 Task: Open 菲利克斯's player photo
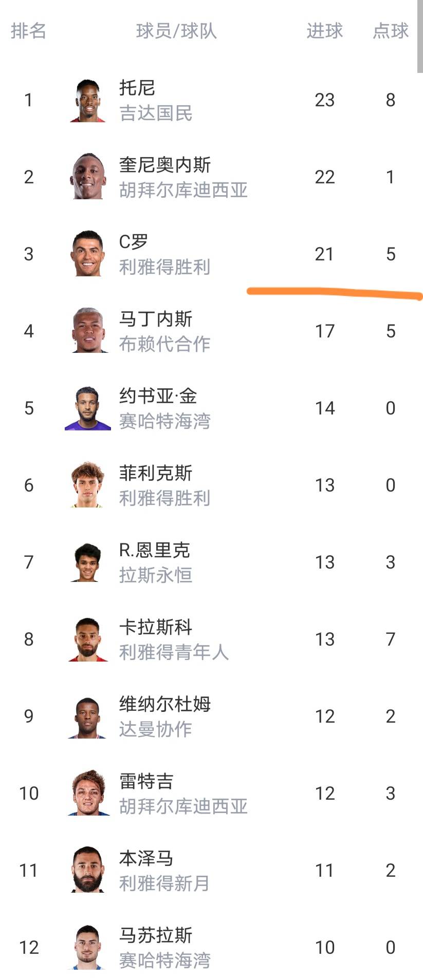[x=88, y=485]
